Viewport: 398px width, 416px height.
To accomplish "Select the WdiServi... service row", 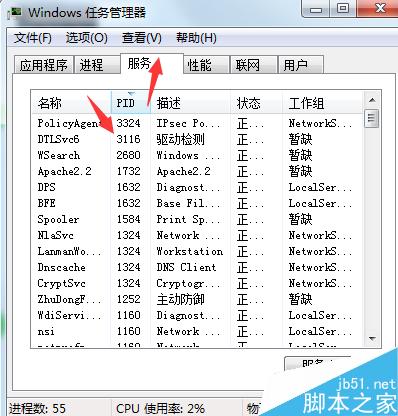I will coord(197,315).
